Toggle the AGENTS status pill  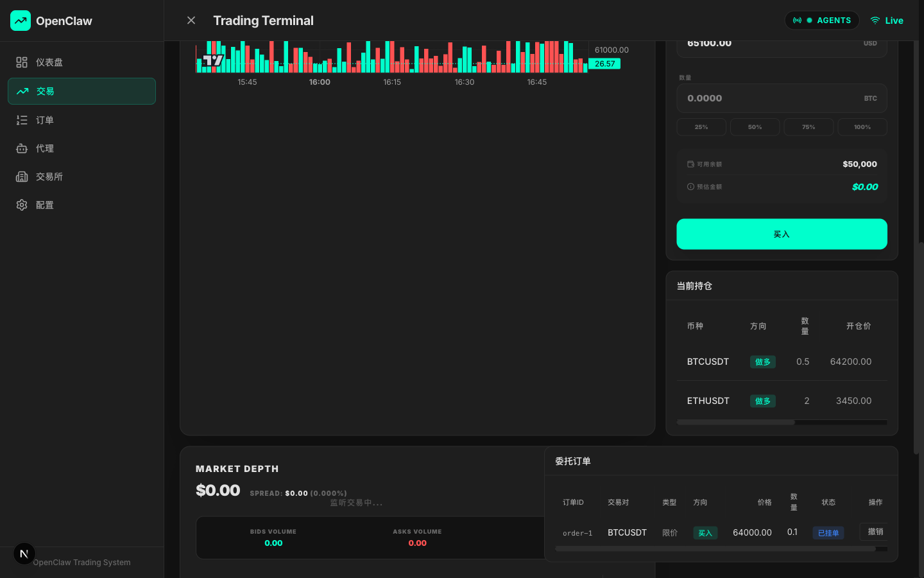tap(822, 21)
